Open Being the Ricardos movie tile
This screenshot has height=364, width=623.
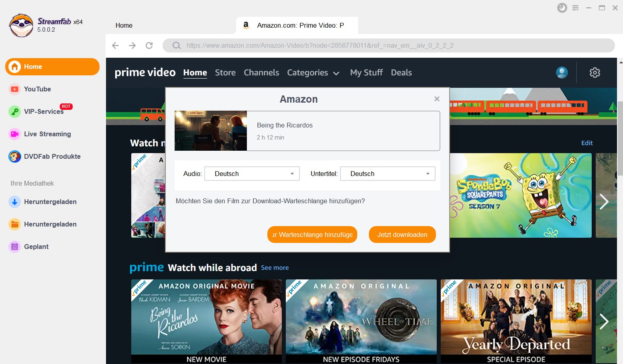206,322
